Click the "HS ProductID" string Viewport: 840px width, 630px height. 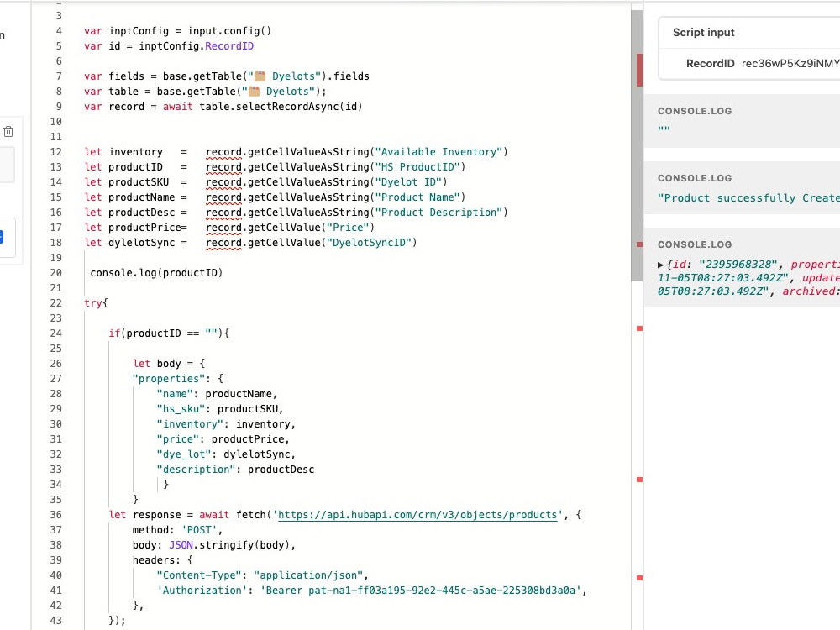click(x=417, y=167)
